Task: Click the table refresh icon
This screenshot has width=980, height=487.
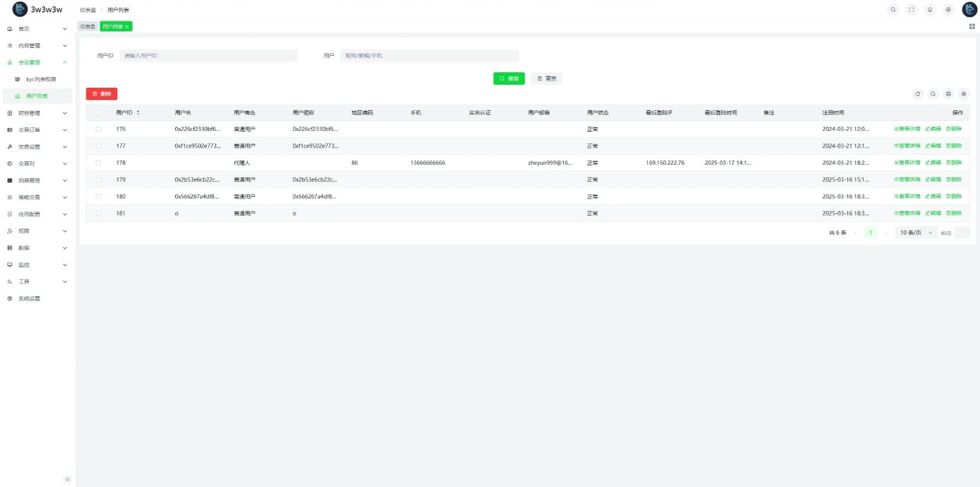Action: pos(917,94)
